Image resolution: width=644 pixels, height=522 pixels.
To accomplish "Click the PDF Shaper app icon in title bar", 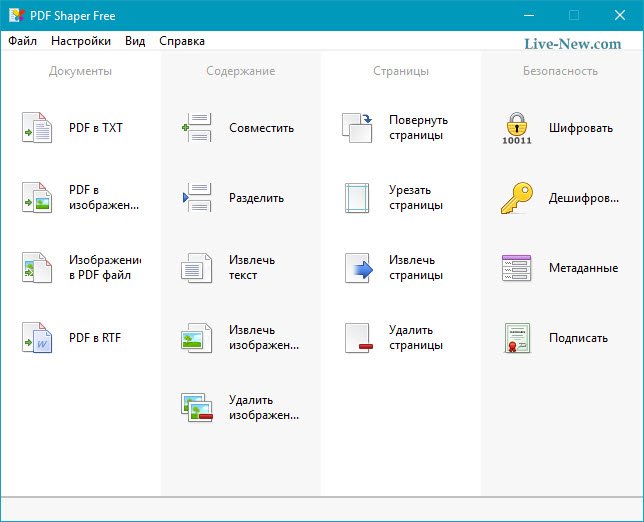I will pos(16,16).
